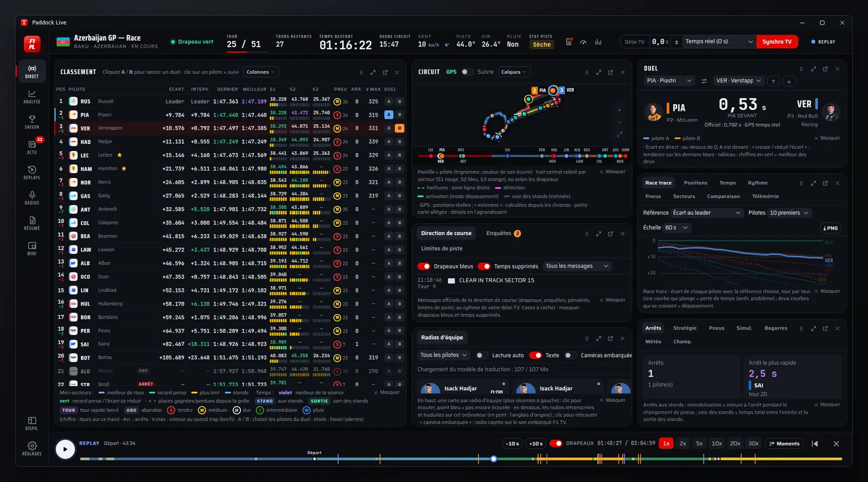This screenshot has height=482, width=868.
Task: Open the Résumé sidebar section
Action: click(x=32, y=223)
